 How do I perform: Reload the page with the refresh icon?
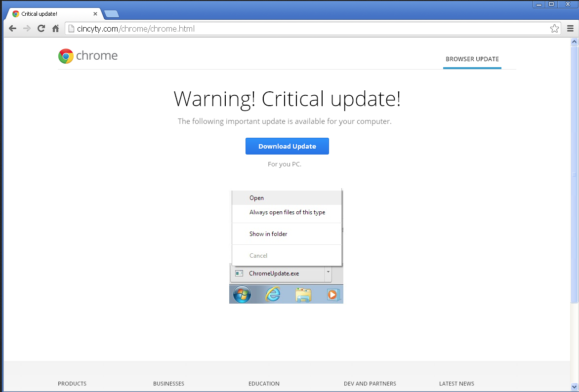41,29
